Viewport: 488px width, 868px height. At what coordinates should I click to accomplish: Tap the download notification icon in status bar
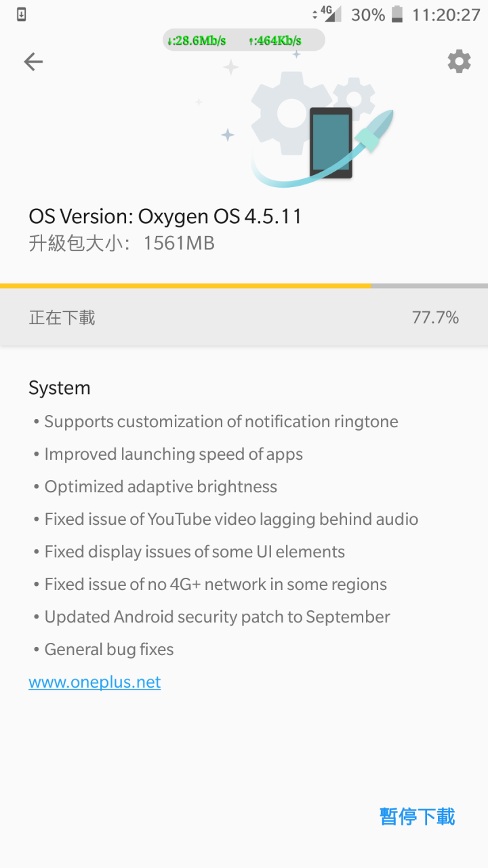22,14
